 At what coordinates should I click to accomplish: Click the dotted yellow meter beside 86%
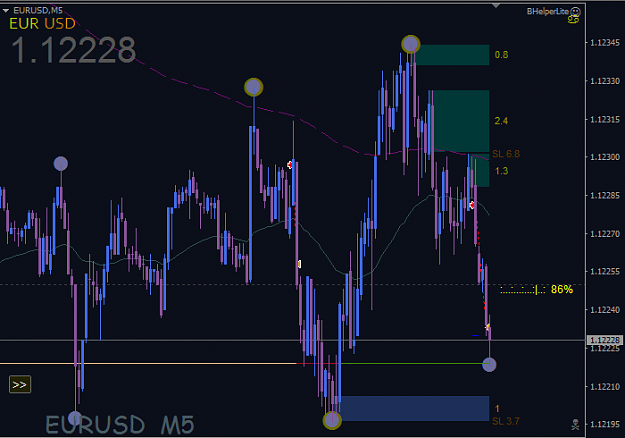pyautogui.click(x=523, y=290)
